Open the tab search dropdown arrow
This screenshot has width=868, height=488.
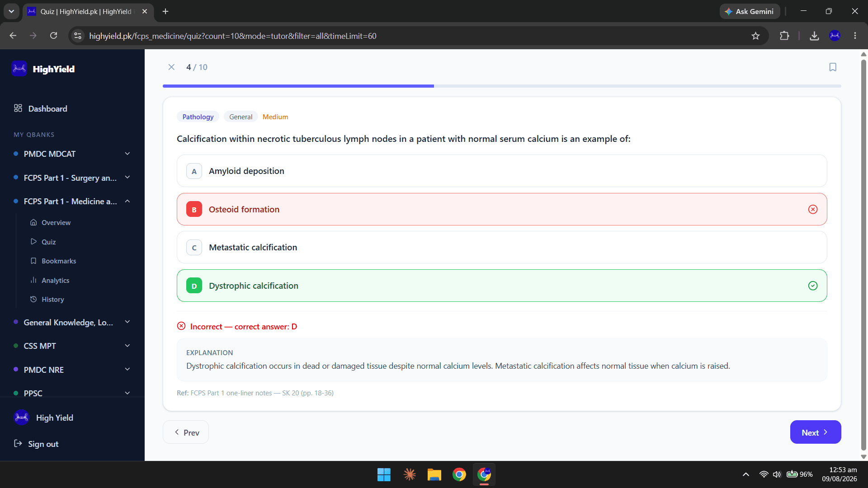(11, 11)
